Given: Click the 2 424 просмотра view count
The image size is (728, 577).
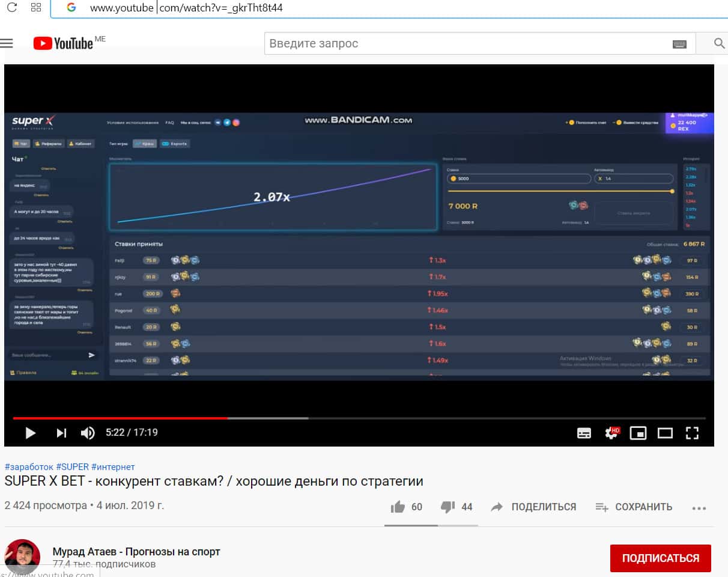Looking at the screenshot, I should click(46, 505).
